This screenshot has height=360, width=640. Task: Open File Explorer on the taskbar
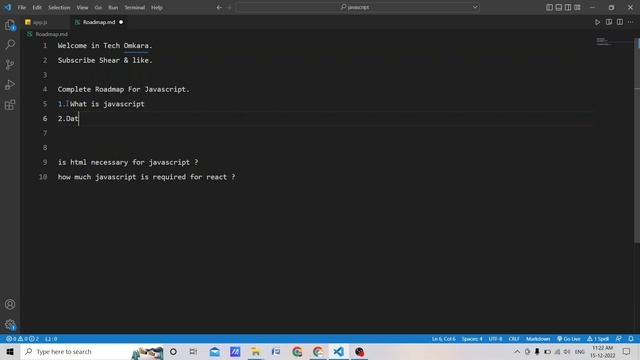click(256, 351)
